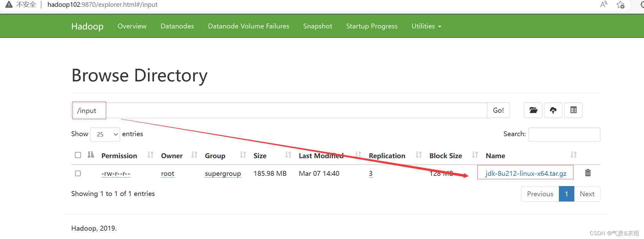The height and width of the screenshot is (239, 644).
Task: Open the Show entries count dropdown
Action: point(105,134)
